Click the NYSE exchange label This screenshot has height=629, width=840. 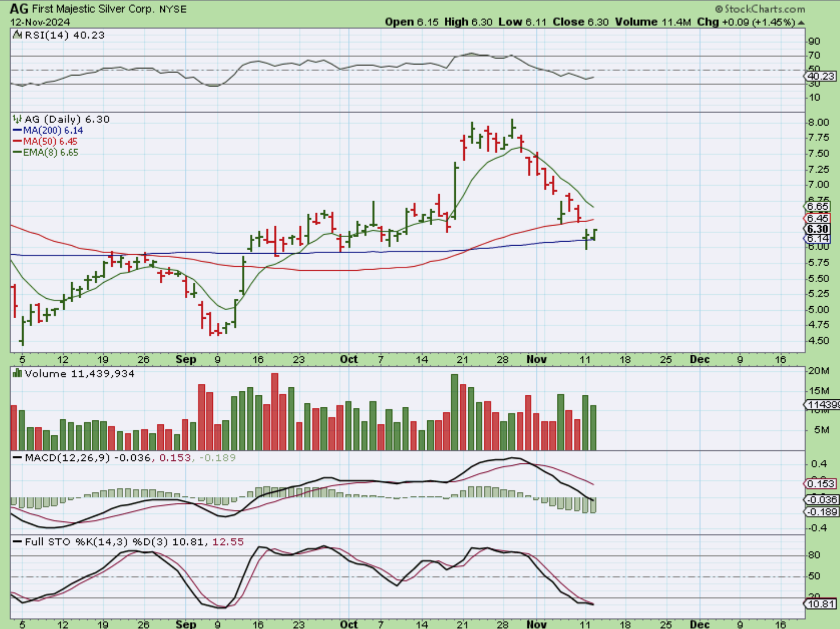173,9
